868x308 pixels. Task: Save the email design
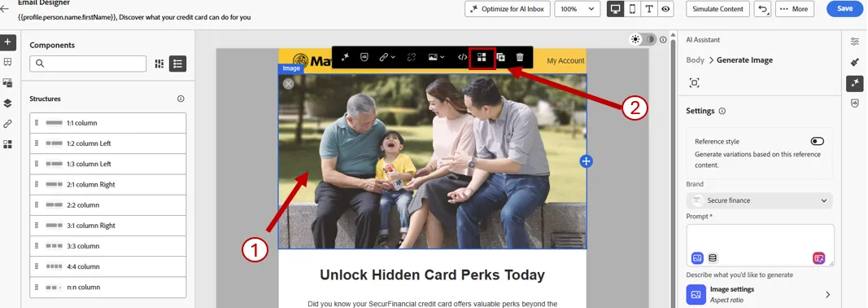click(x=844, y=8)
